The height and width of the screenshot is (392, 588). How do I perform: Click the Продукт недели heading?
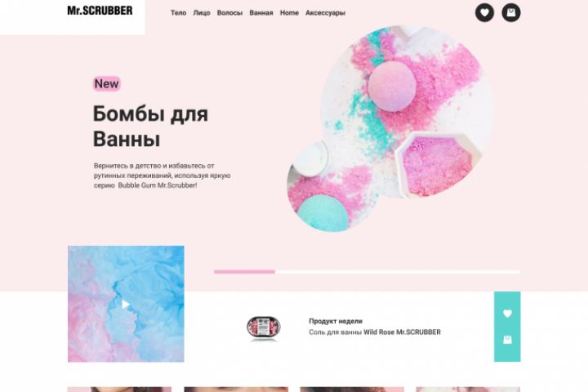[336, 321]
